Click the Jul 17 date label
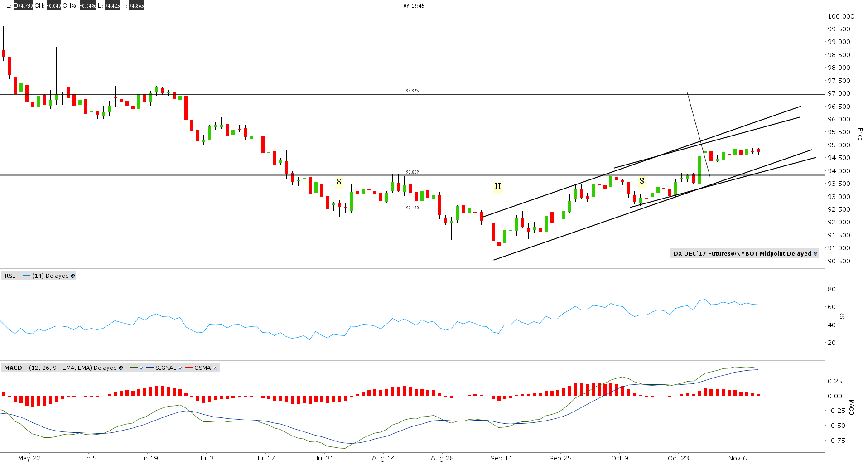The height and width of the screenshot is (465, 868). coord(265,458)
